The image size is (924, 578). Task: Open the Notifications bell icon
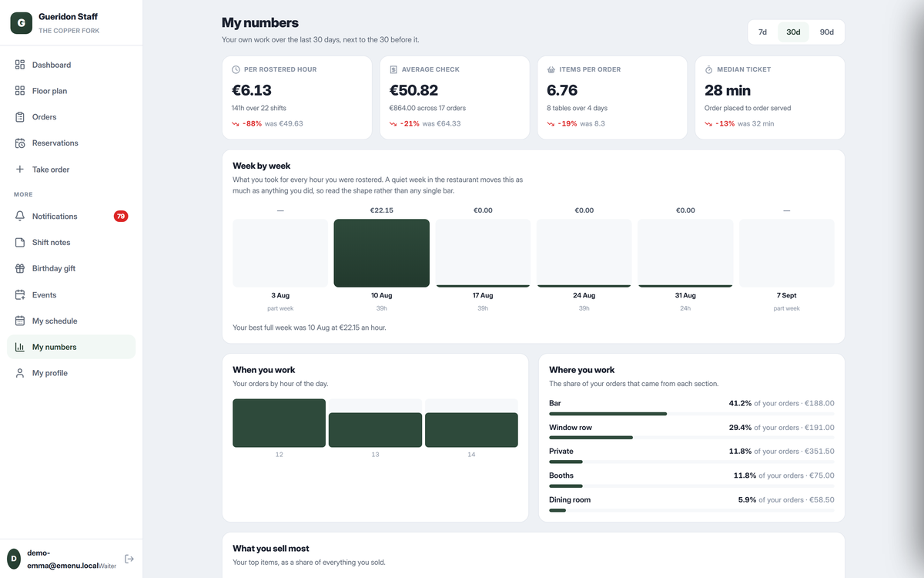pyautogui.click(x=20, y=217)
